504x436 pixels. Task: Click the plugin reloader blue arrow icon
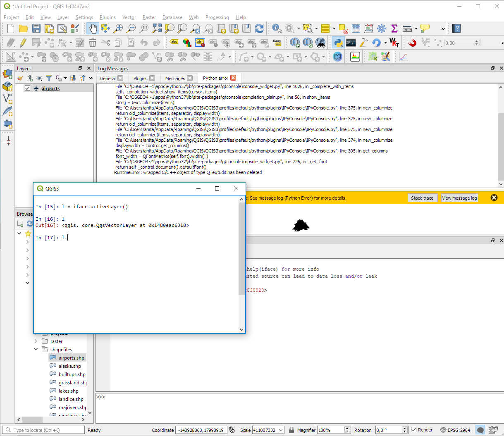pyautogui.click(x=376, y=43)
